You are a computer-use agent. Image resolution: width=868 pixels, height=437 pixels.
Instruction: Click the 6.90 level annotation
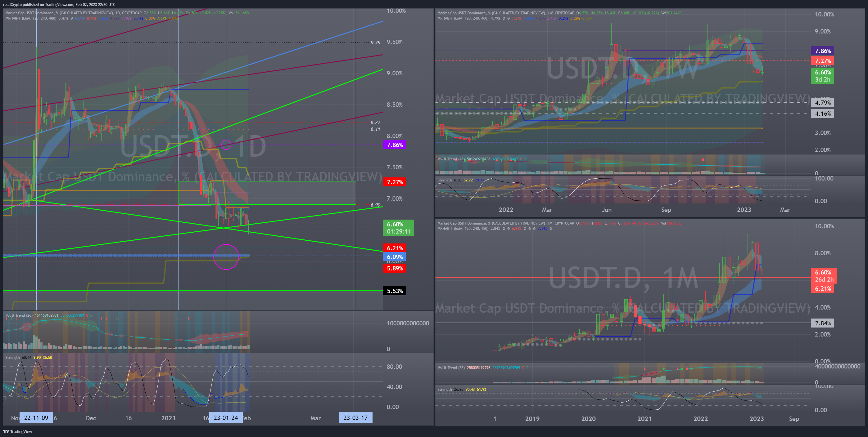click(375, 205)
